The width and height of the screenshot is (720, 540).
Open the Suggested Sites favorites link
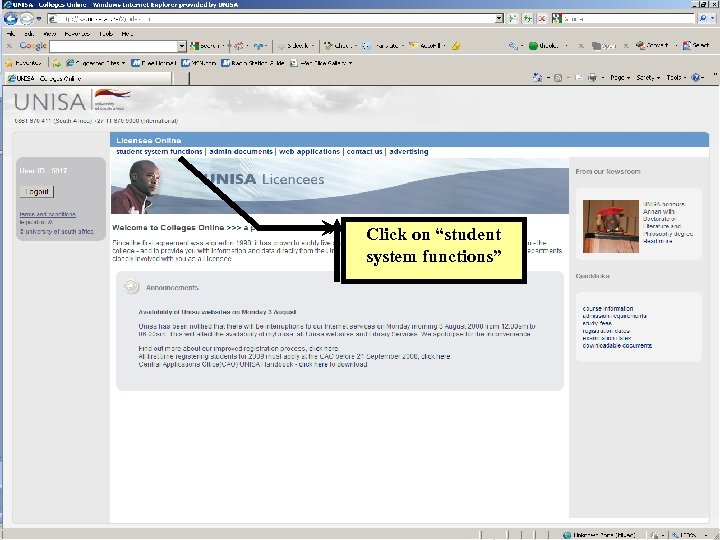95,63
